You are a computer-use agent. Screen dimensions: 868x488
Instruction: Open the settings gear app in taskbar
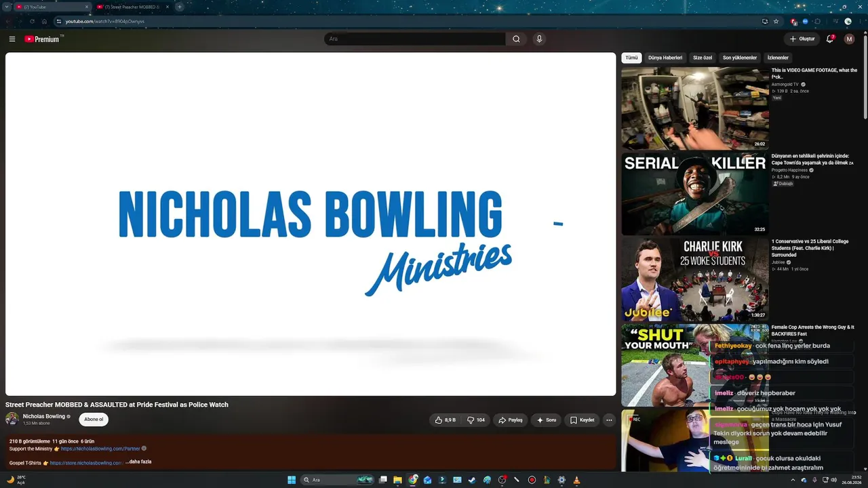pos(561,480)
